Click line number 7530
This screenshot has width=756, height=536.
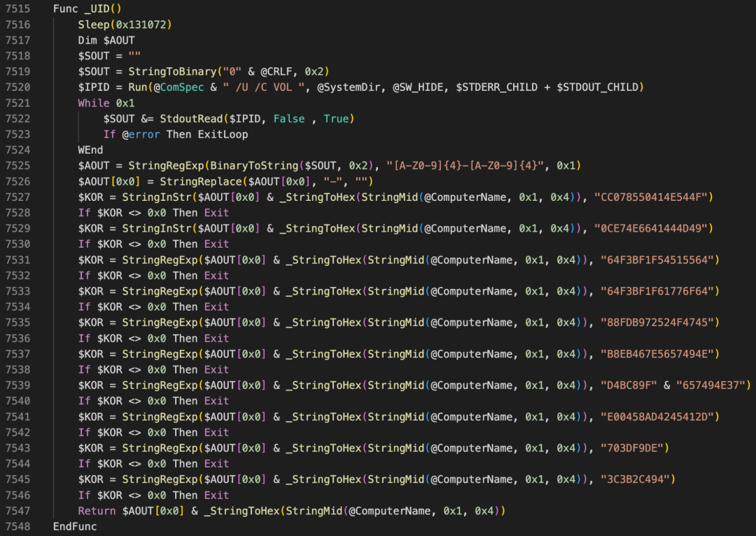[x=17, y=244]
